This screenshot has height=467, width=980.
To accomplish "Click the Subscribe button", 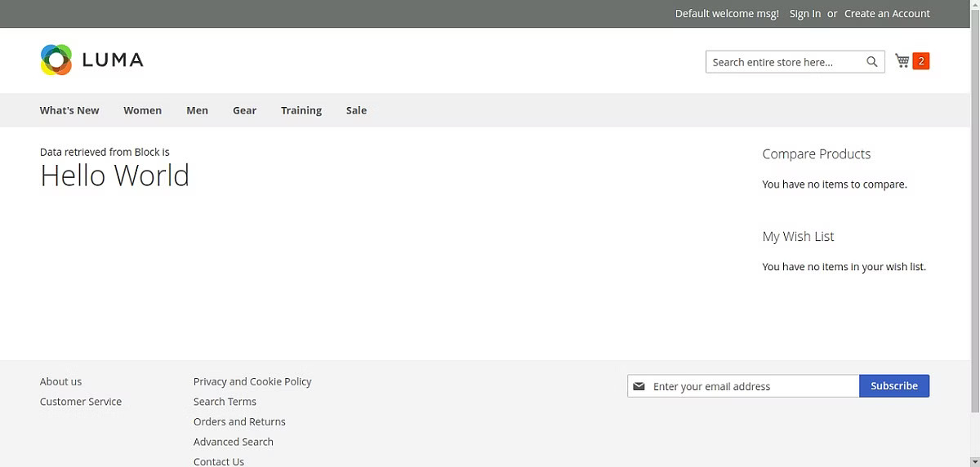I will point(894,386).
